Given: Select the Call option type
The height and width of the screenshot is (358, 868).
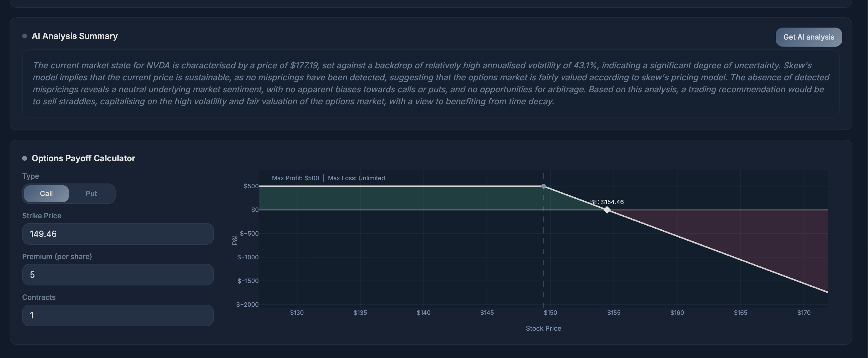Looking at the screenshot, I should (x=46, y=194).
